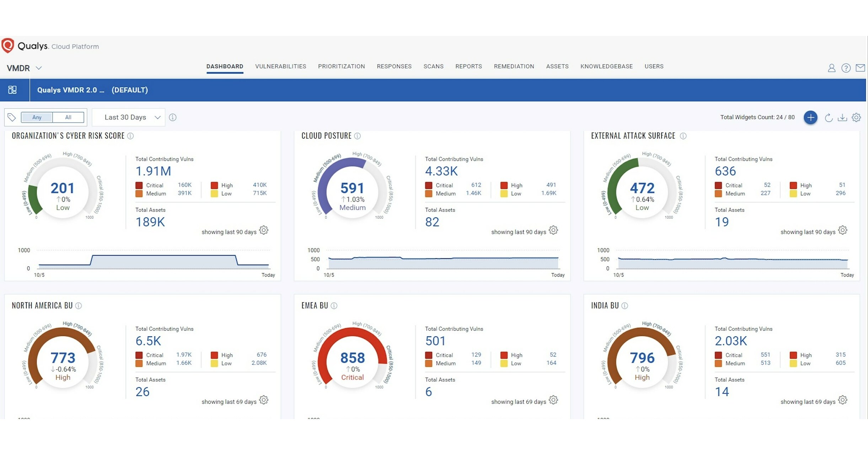Open the dashboard list grid icon

coord(12,90)
